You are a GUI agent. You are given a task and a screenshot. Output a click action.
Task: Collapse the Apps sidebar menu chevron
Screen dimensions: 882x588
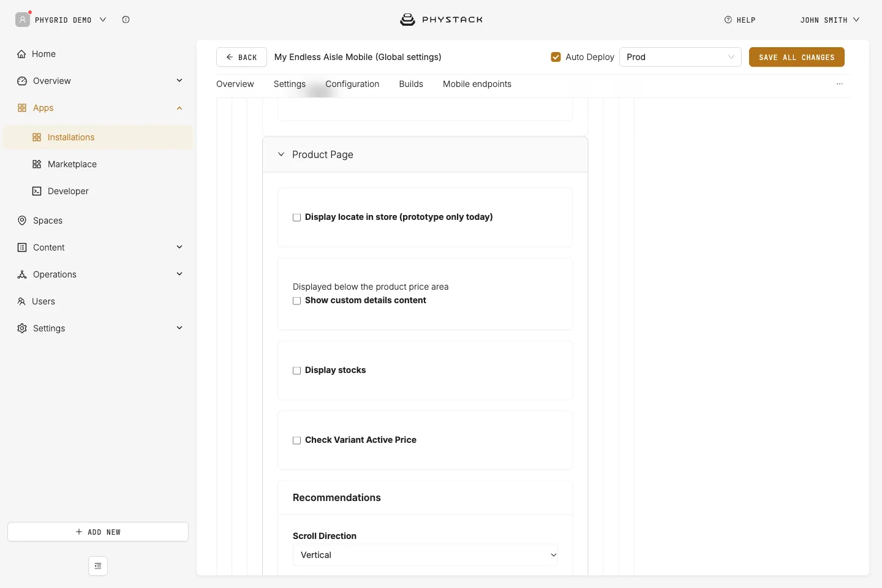pos(179,108)
